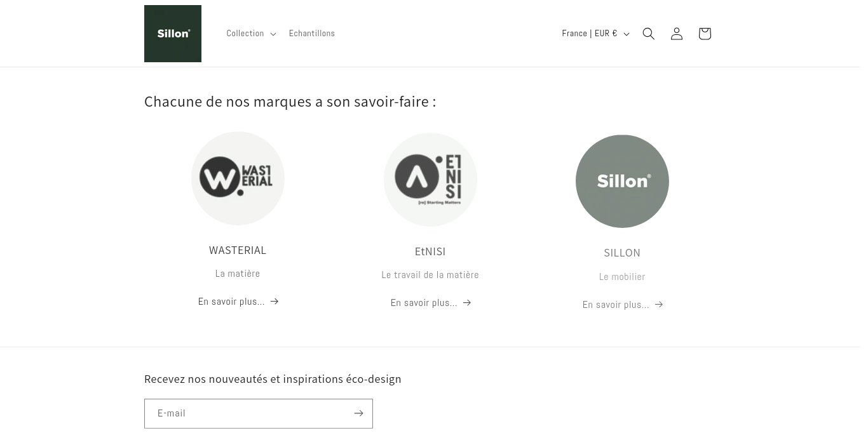The image size is (868, 433).
Task: Click the Wasterial round logo image
Action: coord(238,178)
